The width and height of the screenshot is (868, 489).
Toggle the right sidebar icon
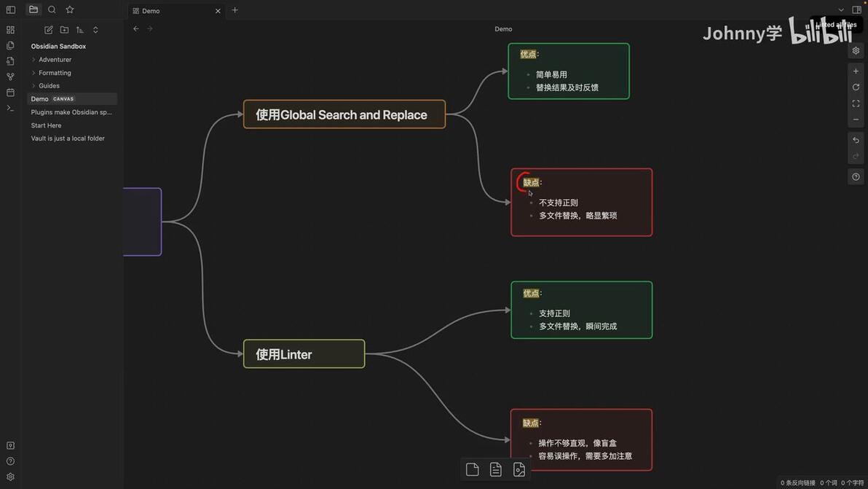pyautogui.click(x=856, y=9)
